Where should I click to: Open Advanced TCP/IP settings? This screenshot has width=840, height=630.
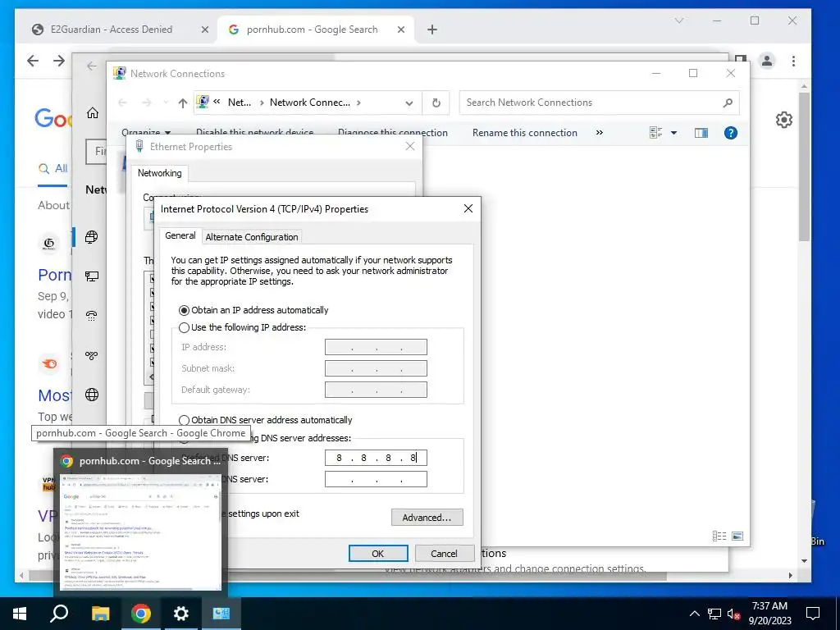pos(427,518)
